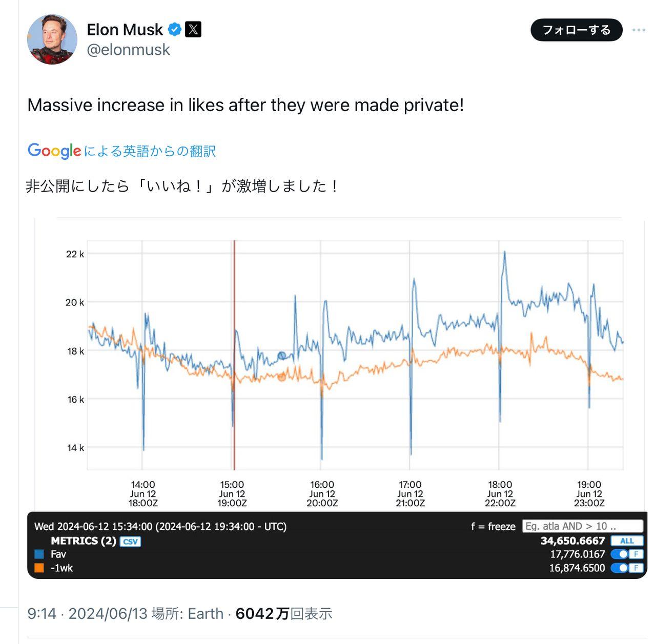
Task: Click the Google logo in the translation notice
Action: pyautogui.click(x=53, y=151)
